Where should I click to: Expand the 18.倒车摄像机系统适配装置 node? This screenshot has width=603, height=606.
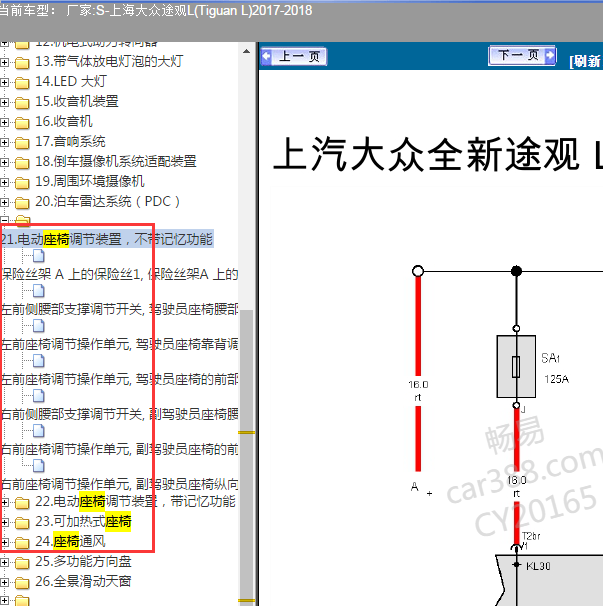click(x=4, y=162)
